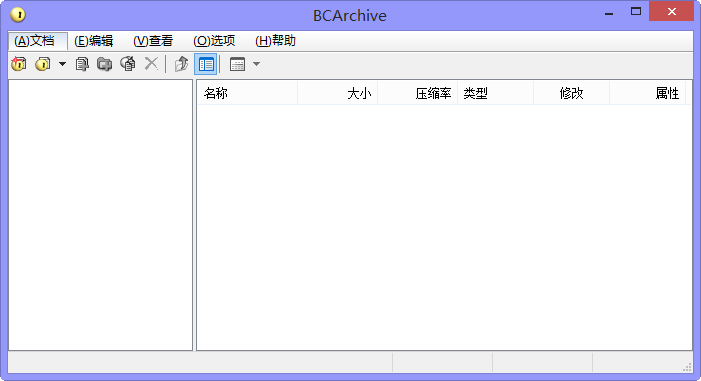The width and height of the screenshot is (701, 381).
Task: Sort by the 属性 column header
Action: coord(647,93)
